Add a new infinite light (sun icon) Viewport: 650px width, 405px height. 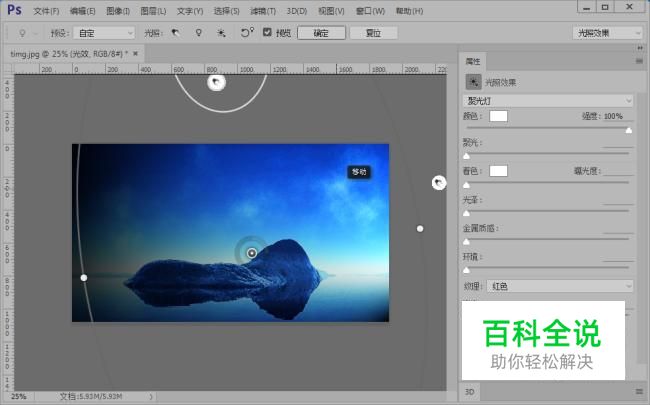[221, 33]
